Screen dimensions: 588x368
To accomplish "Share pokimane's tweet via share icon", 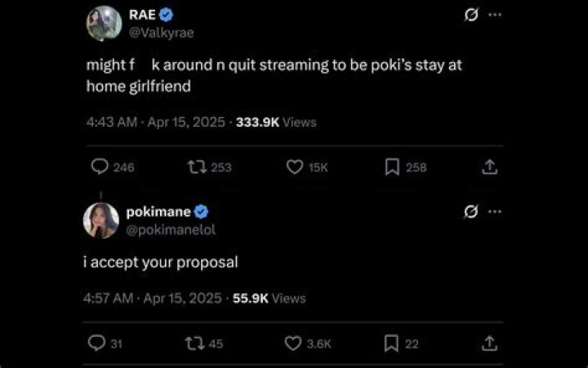I will (489, 343).
